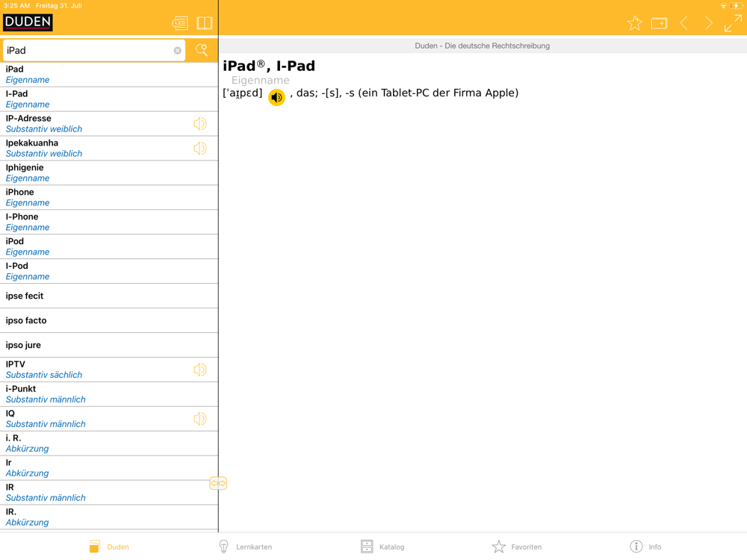
Task: Go to previous entry arrow
Action: (x=684, y=23)
